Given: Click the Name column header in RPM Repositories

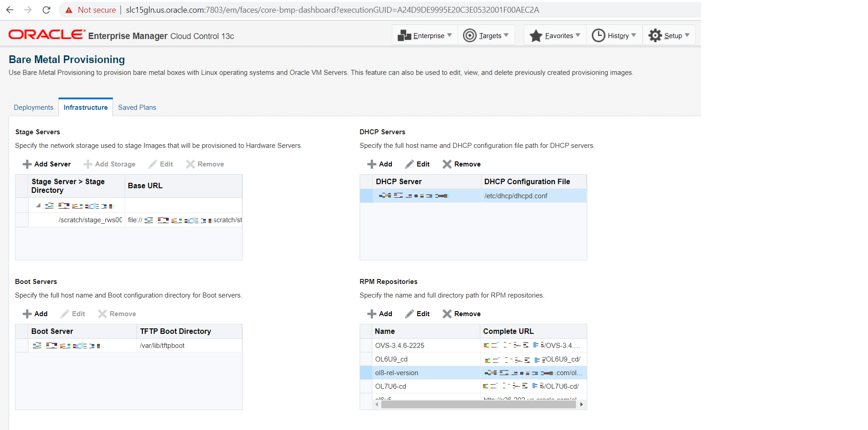Looking at the screenshot, I should [426, 331].
